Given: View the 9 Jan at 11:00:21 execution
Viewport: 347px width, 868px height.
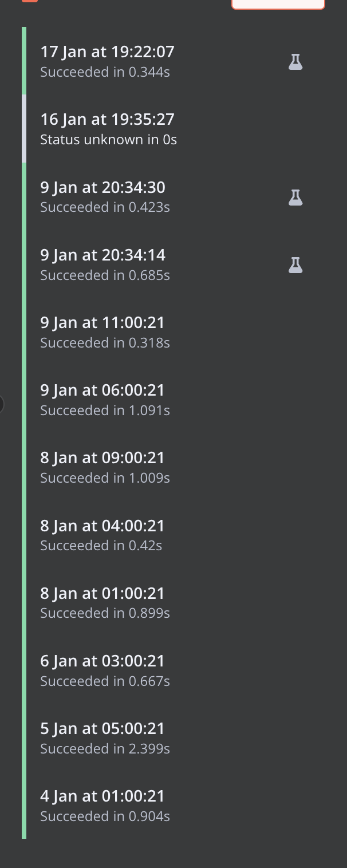Looking at the screenshot, I should coord(105,332).
